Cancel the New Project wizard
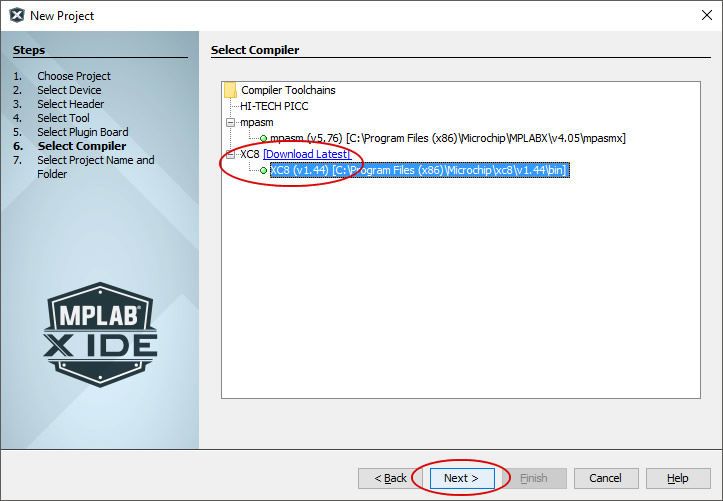The height and width of the screenshot is (501, 723). point(606,478)
